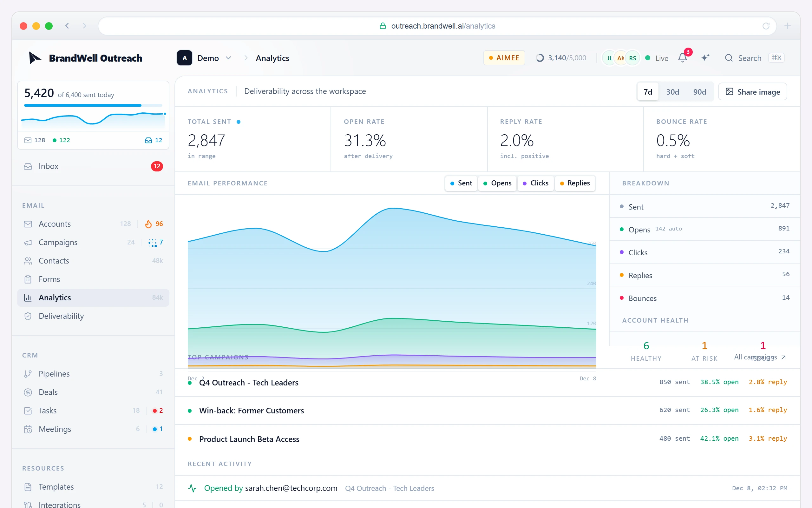Select the 7d time range

(648, 92)
